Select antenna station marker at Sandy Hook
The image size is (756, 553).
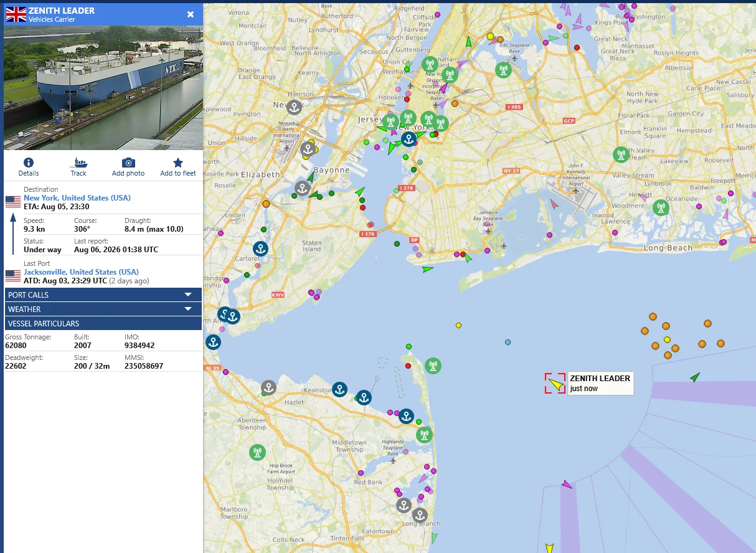pos(433,366)
